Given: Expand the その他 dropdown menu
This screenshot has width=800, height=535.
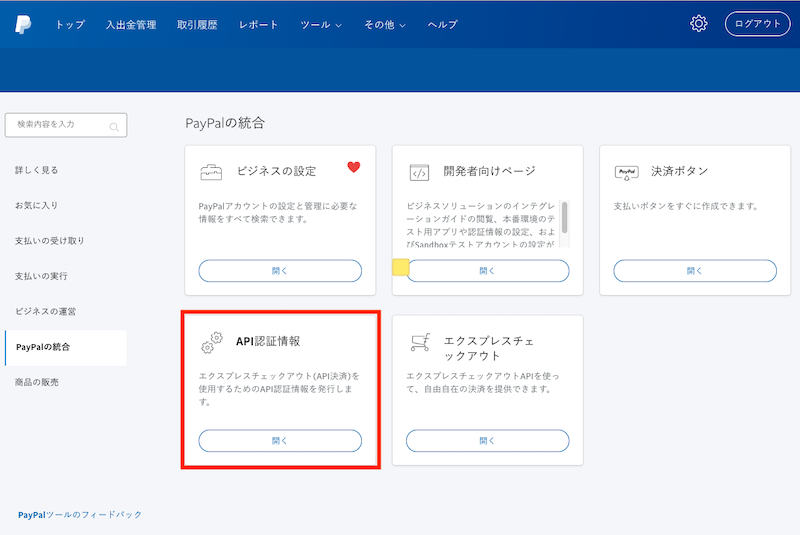Looking at the screenshot, I should 385,24.
